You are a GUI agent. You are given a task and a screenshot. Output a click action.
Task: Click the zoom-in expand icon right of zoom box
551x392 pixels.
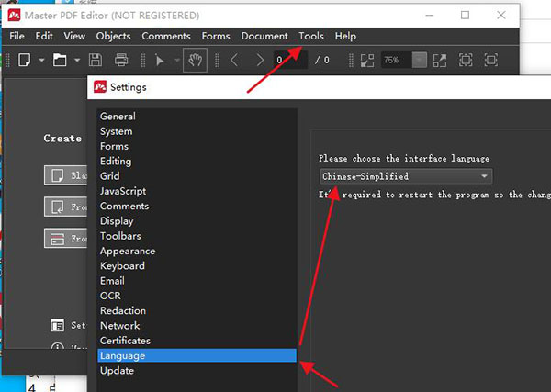pyautogui.click(x=440, y=60)
